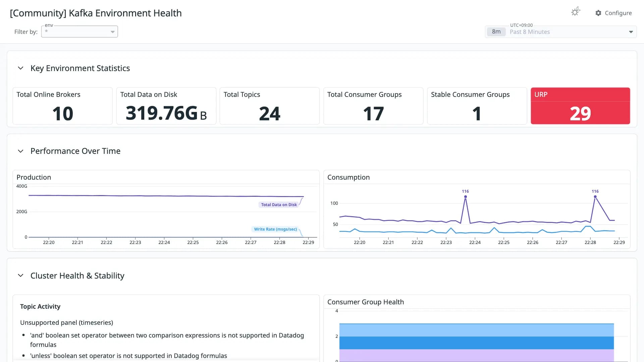
Task: Click the red URP panel value 29
Action: click(x=580, y=114)
